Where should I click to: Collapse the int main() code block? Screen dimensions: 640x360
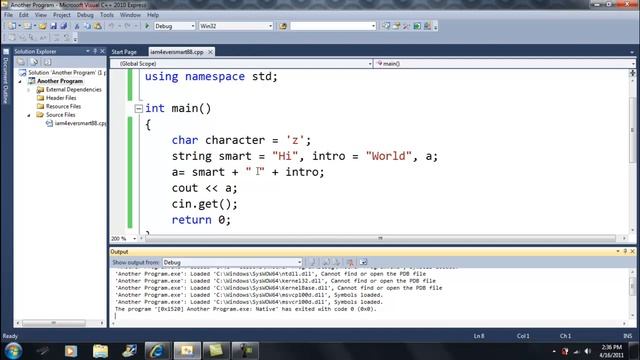[x=138, y=108]
